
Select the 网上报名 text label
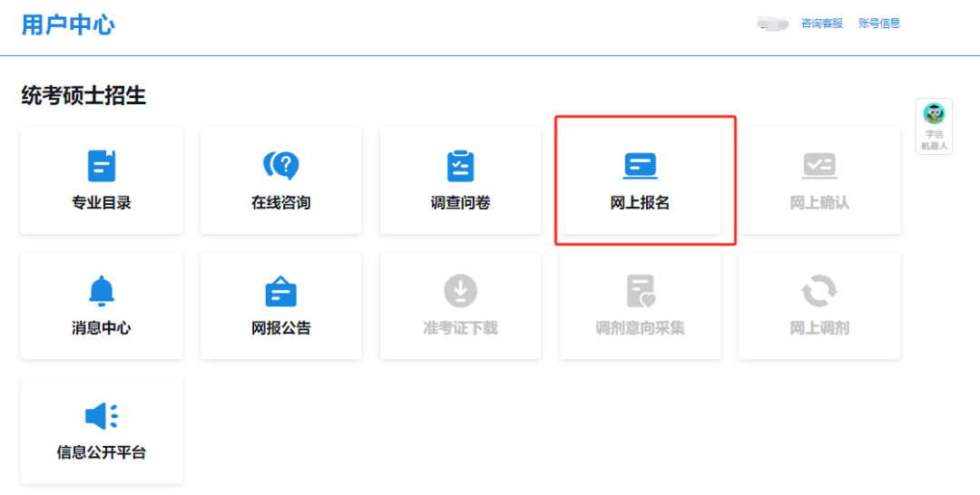pyautogui.click(x=640, y=203)
